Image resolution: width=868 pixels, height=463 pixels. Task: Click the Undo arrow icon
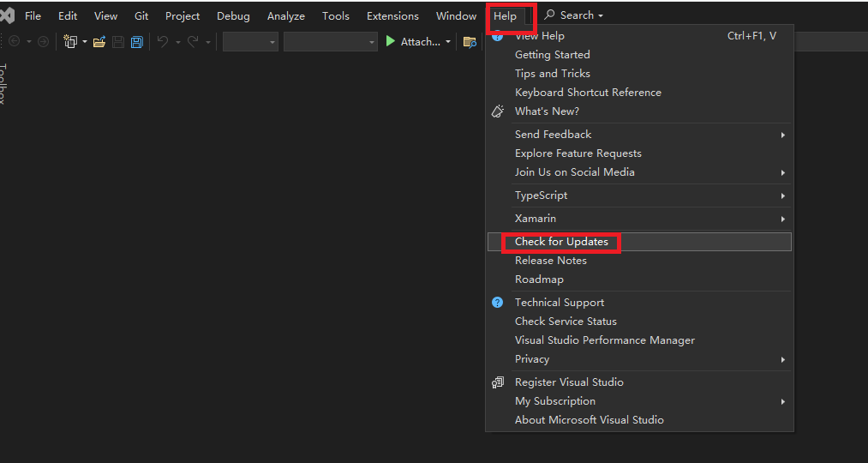pos(163,41)
